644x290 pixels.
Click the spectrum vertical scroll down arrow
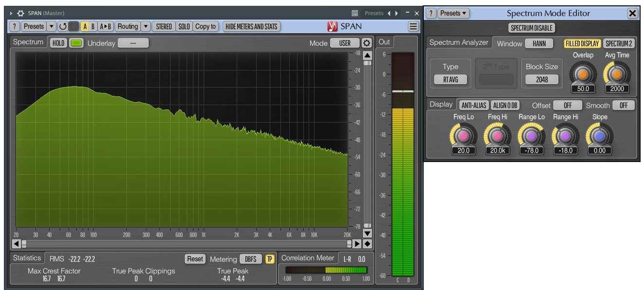[x=367, y=233]
